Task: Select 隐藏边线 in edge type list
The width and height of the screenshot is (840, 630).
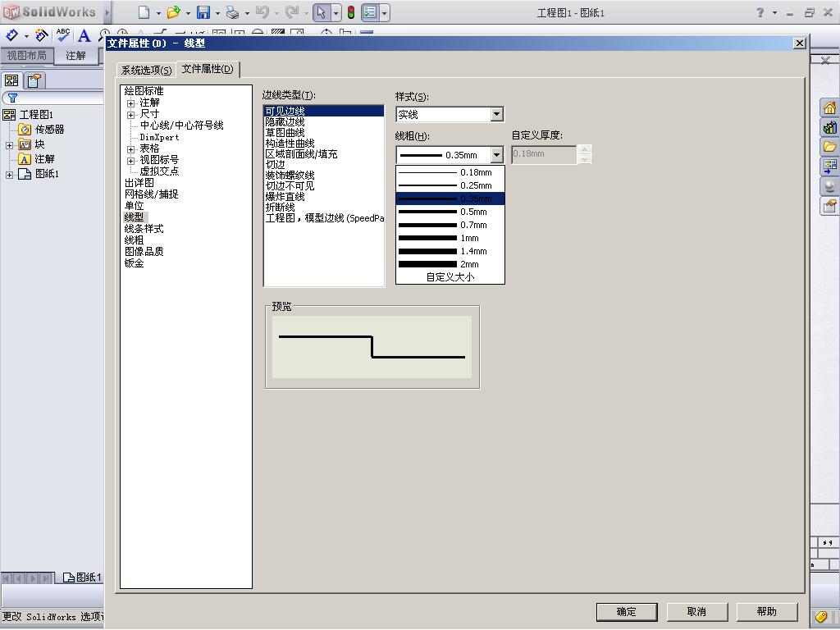Action: (x=285, y=122)
